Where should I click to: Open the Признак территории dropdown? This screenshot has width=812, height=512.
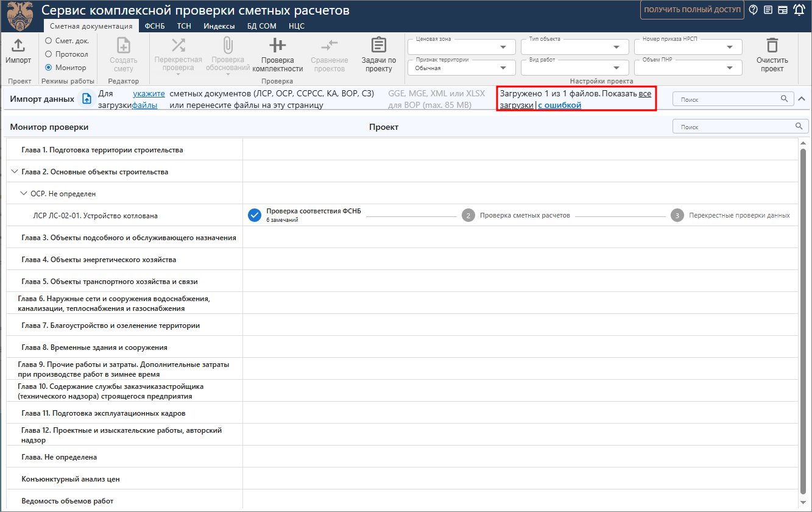point(461,68)
